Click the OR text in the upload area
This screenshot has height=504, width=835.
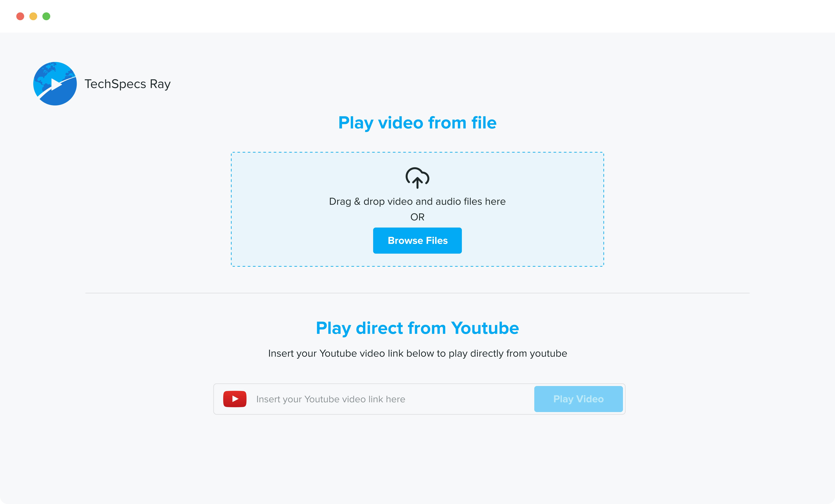pos(417,217)
